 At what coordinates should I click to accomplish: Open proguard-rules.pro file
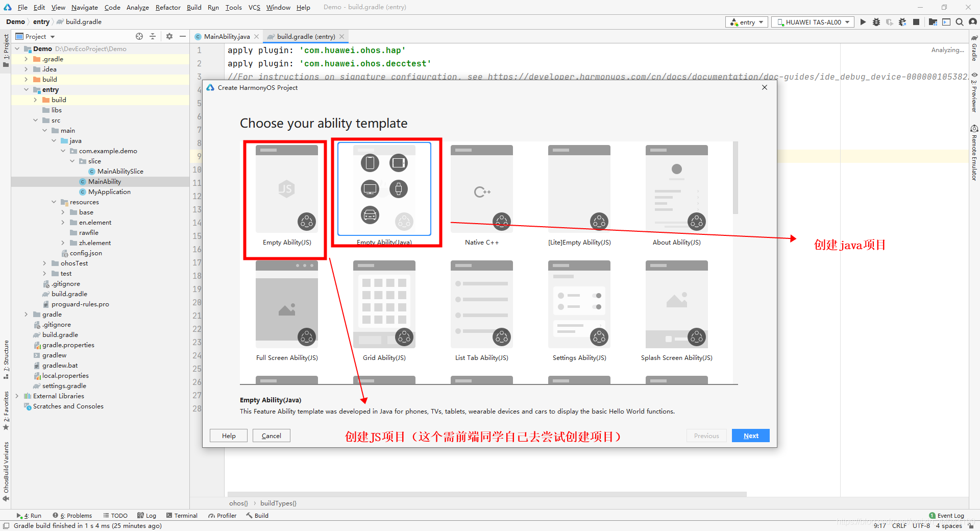(76, 304)
